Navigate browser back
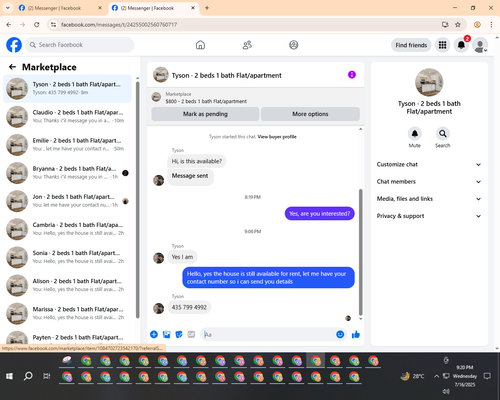 [9, 24]
